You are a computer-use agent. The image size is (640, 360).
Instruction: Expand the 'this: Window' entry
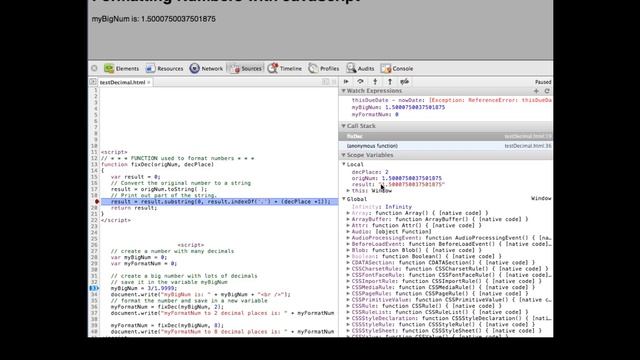click(x=348, y=191)
